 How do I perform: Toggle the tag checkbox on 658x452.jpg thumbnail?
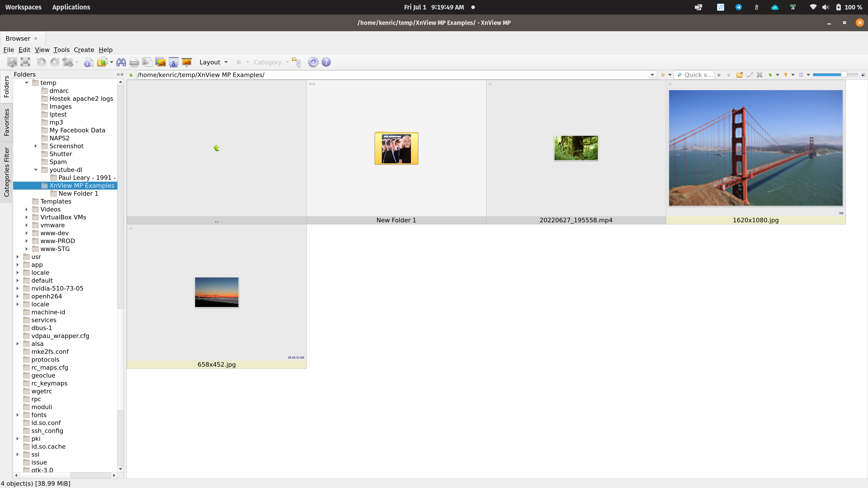click(x=131, y=228)
